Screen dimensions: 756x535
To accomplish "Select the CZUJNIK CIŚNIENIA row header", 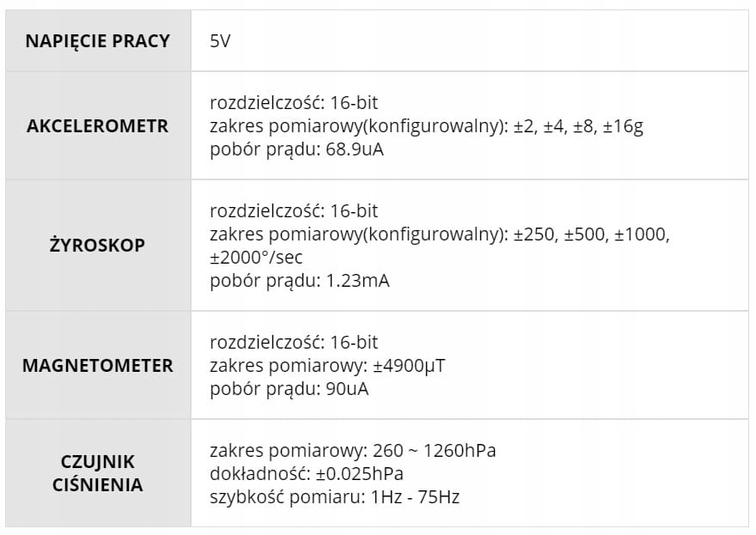I will tap(97, 473).
